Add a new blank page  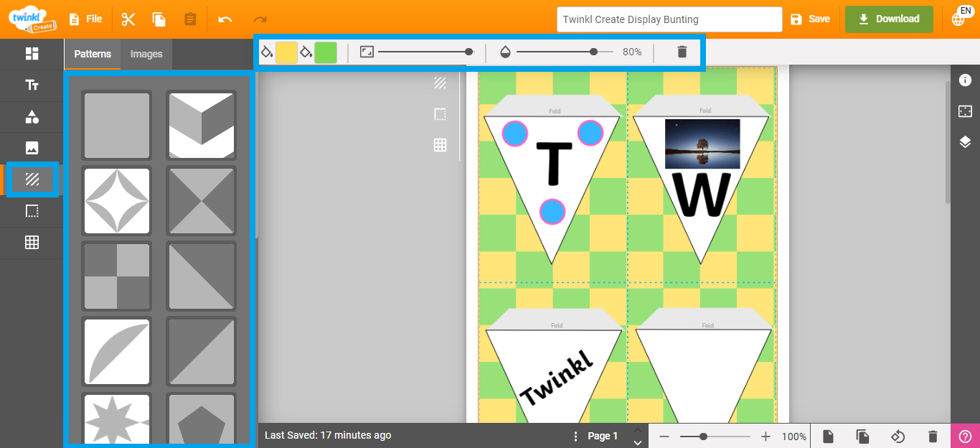(828, 436)
